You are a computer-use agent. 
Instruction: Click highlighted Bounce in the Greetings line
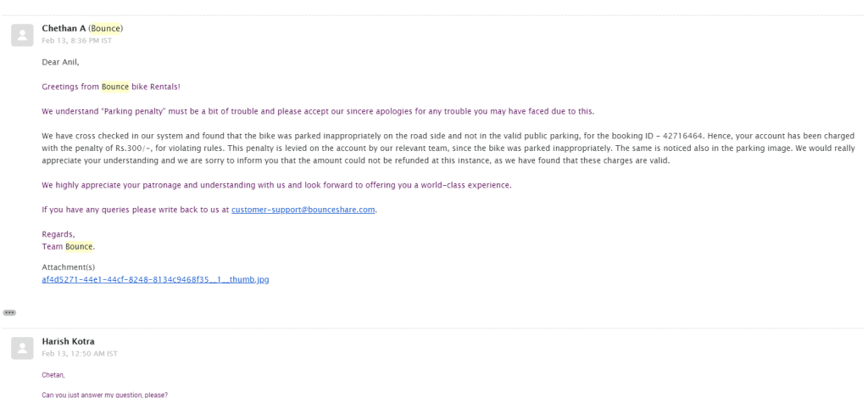click(115, 87)
